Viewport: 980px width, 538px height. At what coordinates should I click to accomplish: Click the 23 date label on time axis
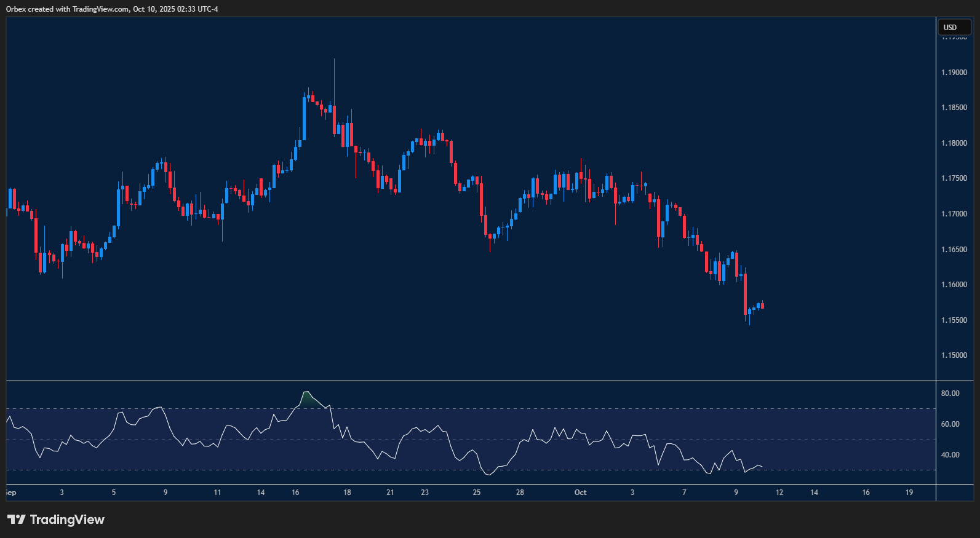pyautogui.click(x=424, y=493)
